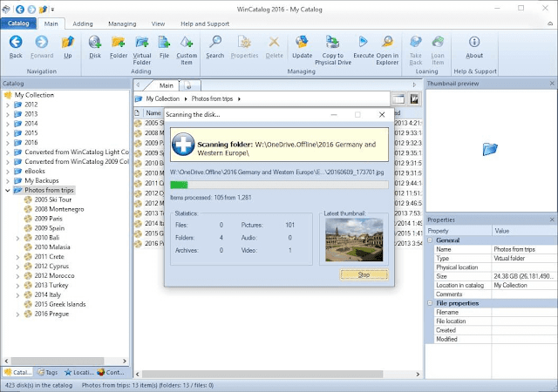Expand the 2016 Prague node

point(17,314)
